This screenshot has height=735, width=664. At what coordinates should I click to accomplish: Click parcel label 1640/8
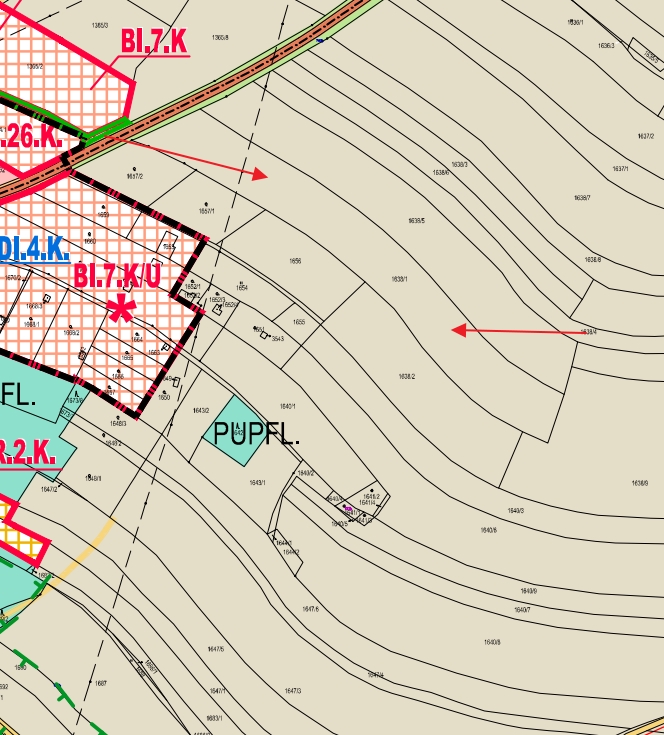click(x=492, y=642)
